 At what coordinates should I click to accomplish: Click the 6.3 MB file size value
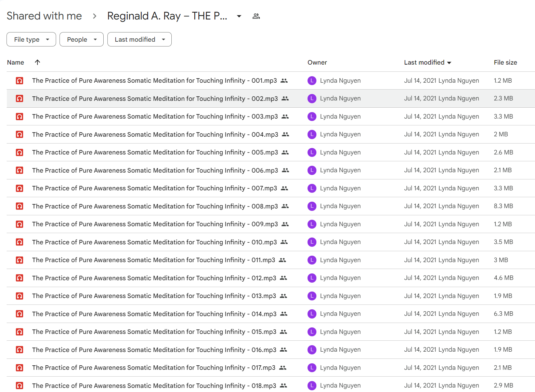pyautogui.click(x=504, y=314)
